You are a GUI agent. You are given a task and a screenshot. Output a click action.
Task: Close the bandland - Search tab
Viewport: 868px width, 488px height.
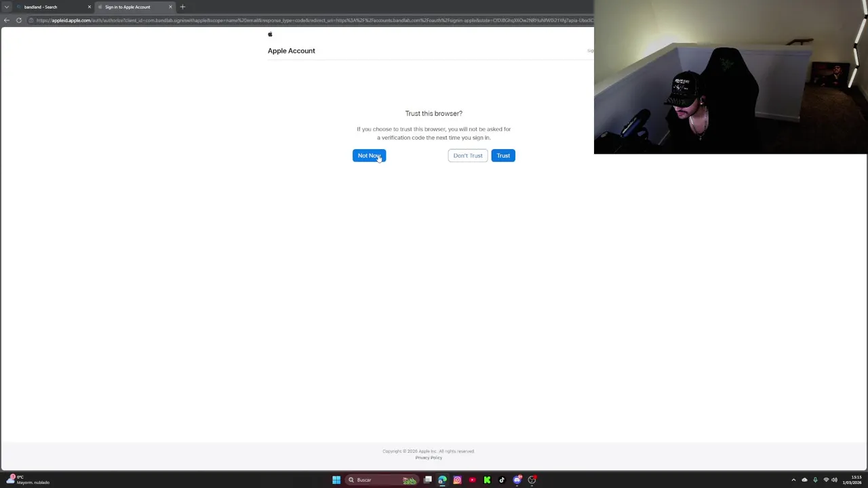89,7
